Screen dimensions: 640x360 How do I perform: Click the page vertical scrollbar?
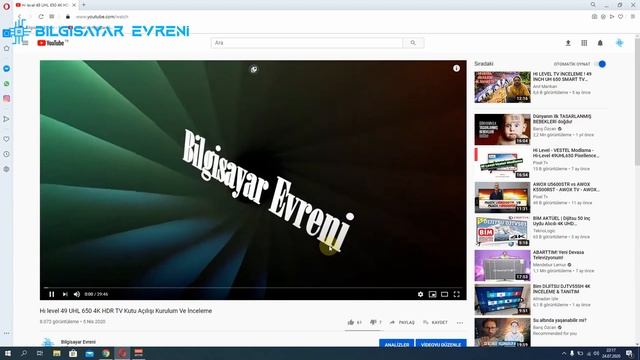tap(637, 102)
